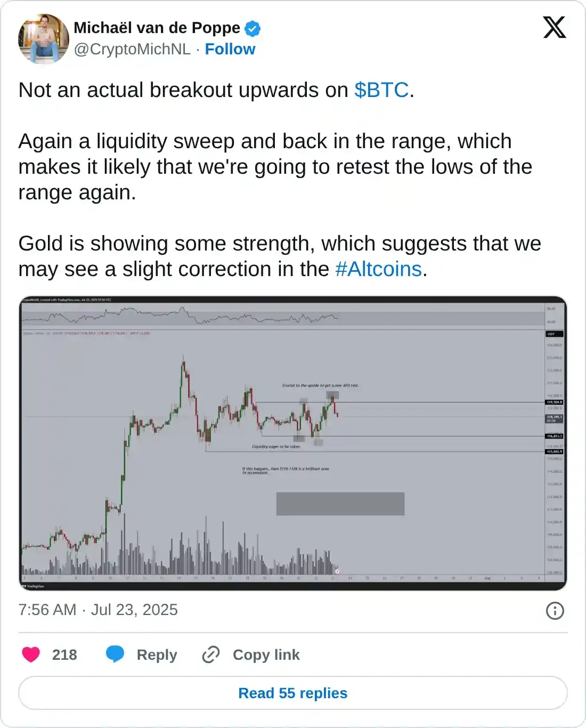Viewport: 586px width, 728px height.
Task: Open the $BTC cashtag link
Action: (381, 90)
